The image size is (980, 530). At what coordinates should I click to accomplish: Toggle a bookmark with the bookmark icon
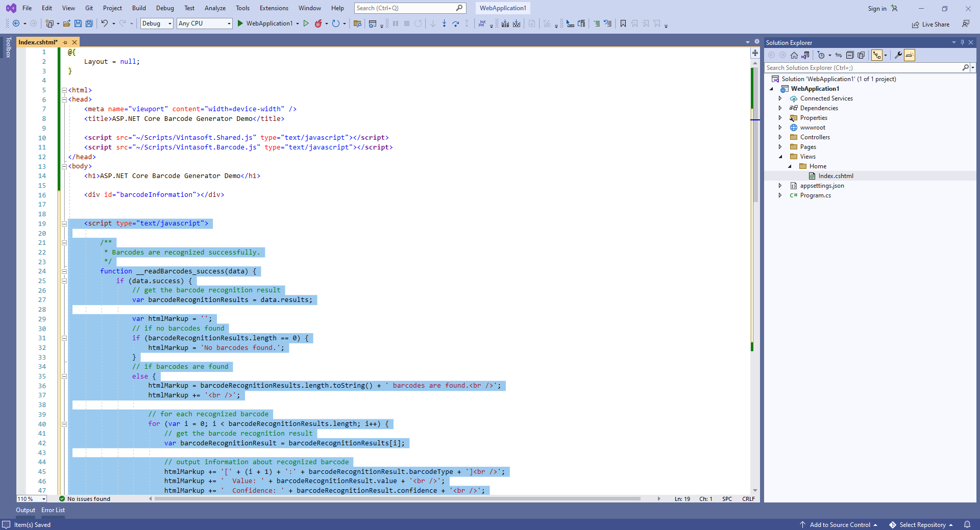coord(623,23)
